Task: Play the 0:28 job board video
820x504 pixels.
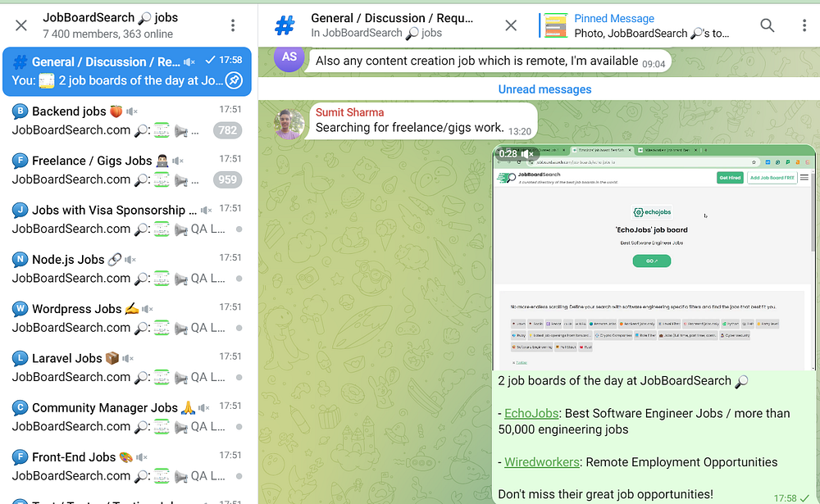Action: pyautogui.click(x=654, y=258)
